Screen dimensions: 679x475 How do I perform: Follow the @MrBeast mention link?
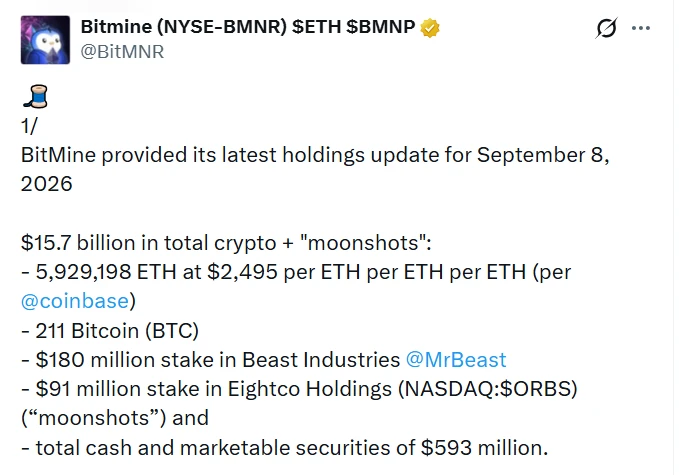coord(456,360)
